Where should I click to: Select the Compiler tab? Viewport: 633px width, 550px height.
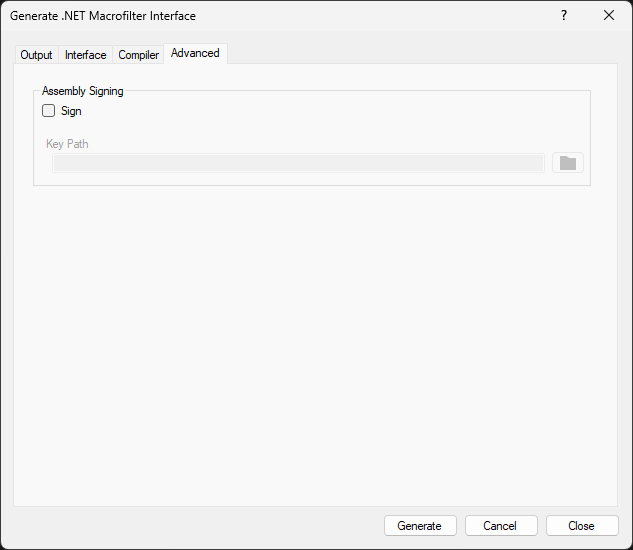pyautogui.click(x=139, y=55)
